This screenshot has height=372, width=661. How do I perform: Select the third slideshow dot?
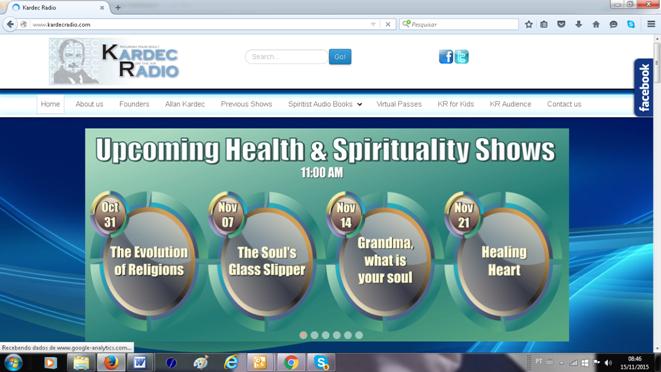coord(325,335)
